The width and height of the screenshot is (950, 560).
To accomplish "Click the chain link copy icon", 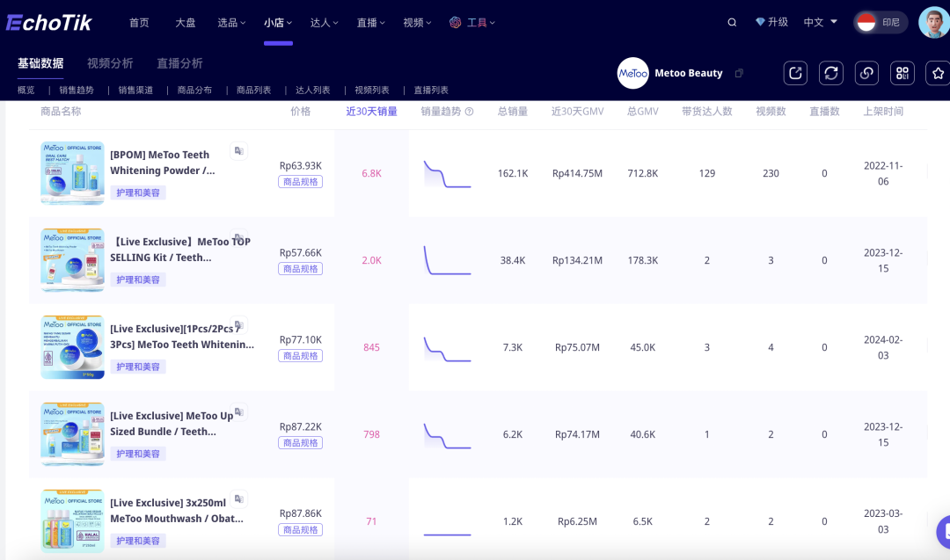I will (x=866, y=74).
